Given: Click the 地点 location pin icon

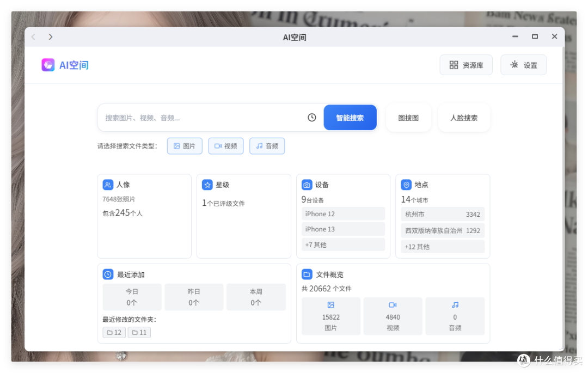Looking at the screenshot, I should (x=406, y=185).
